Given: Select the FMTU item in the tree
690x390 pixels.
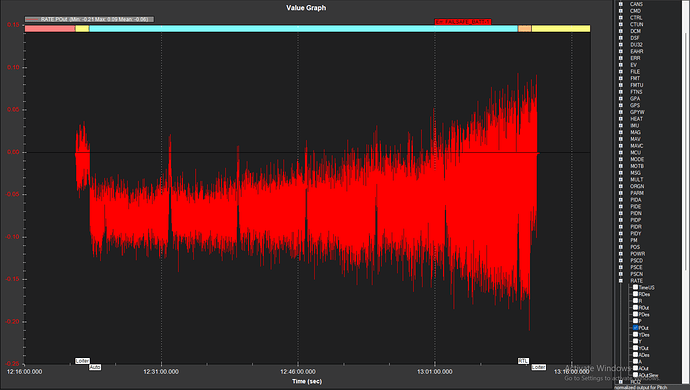Looking at the screenshot, I should click(x=636, y=85).
